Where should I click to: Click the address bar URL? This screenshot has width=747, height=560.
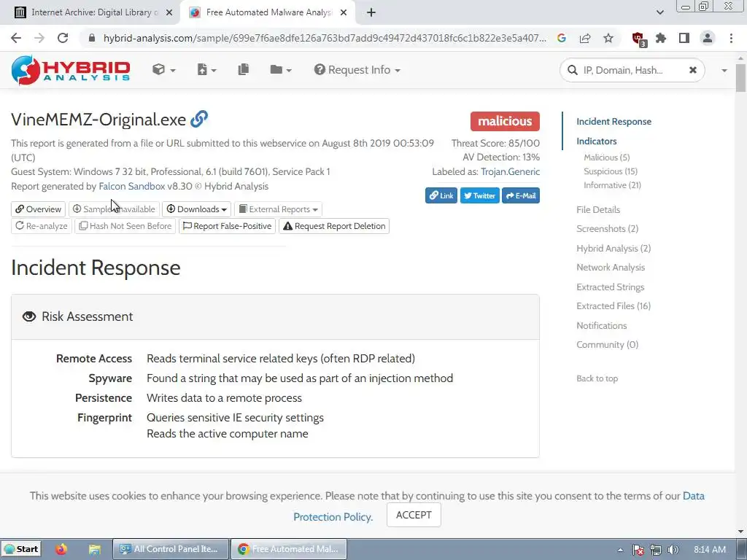(x=325, y=38)
